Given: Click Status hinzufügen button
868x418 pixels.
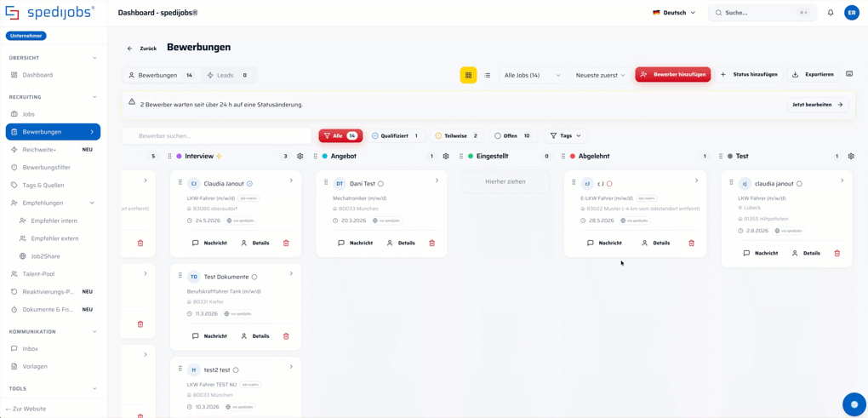Looking at the screenshot, I should point(749,74).
